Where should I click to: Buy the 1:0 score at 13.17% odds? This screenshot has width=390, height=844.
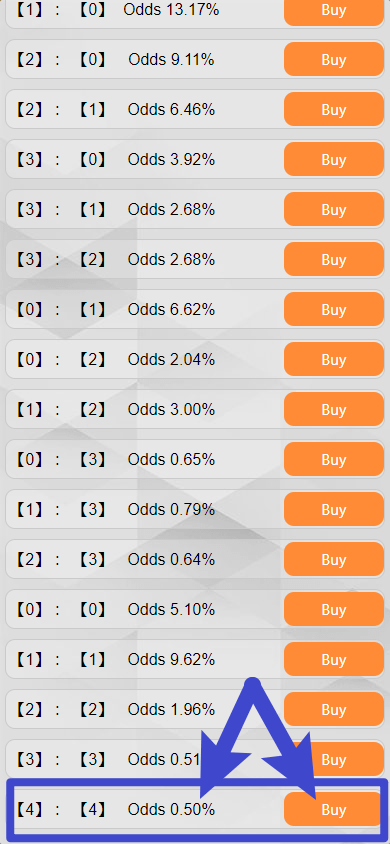click(334, 10)
